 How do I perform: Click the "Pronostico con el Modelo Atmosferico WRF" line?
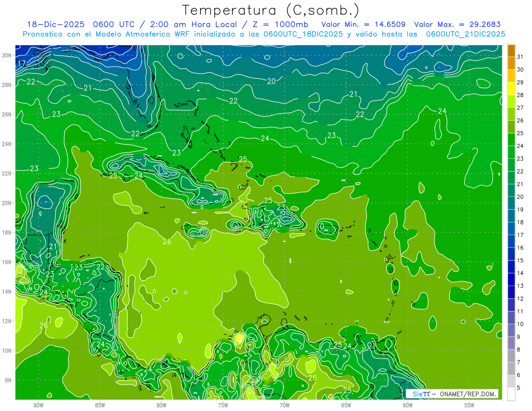264,34
